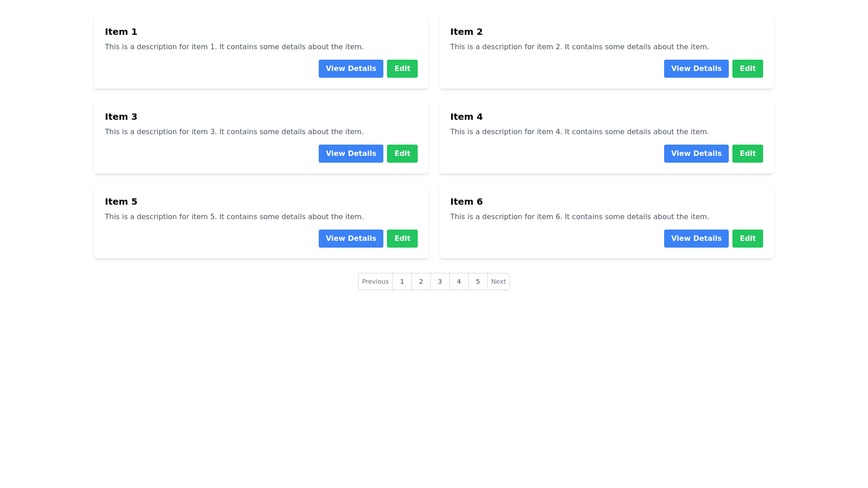This screenshot has width=868, height=488.
Task: Click Edit for Item 2
Action: tap(747, 68)
